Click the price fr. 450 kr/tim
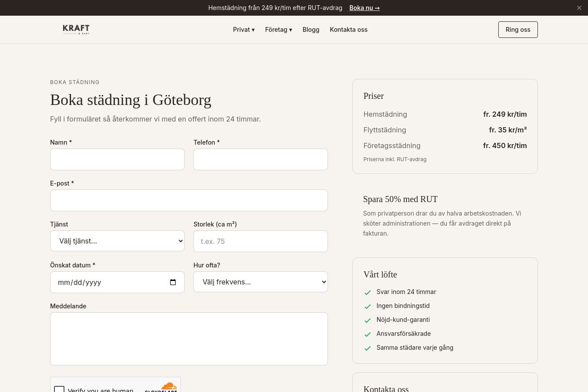 [x=505, y=145]
